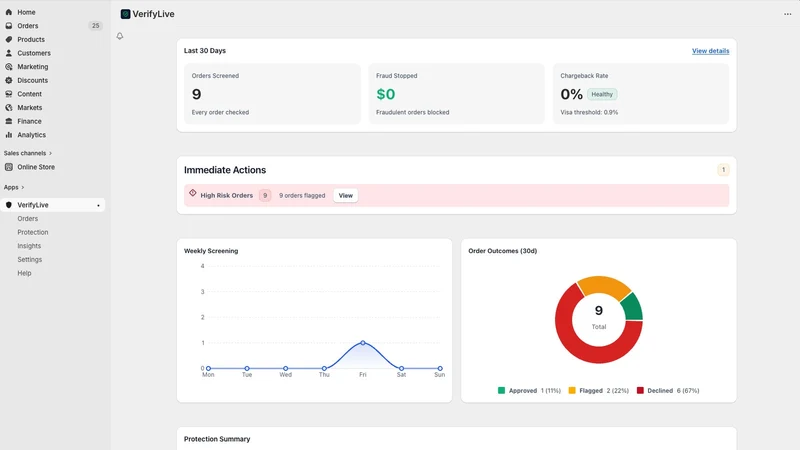The width and height of the screenshot is (800, 450).
Task: Click the Content sidebar link
Action: coord(29,94)
